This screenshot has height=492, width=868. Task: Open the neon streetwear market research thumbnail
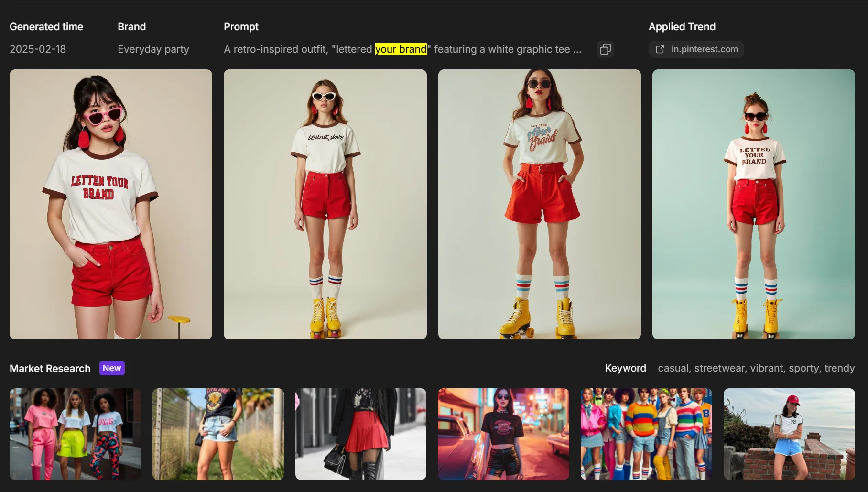tap(75, 434)
